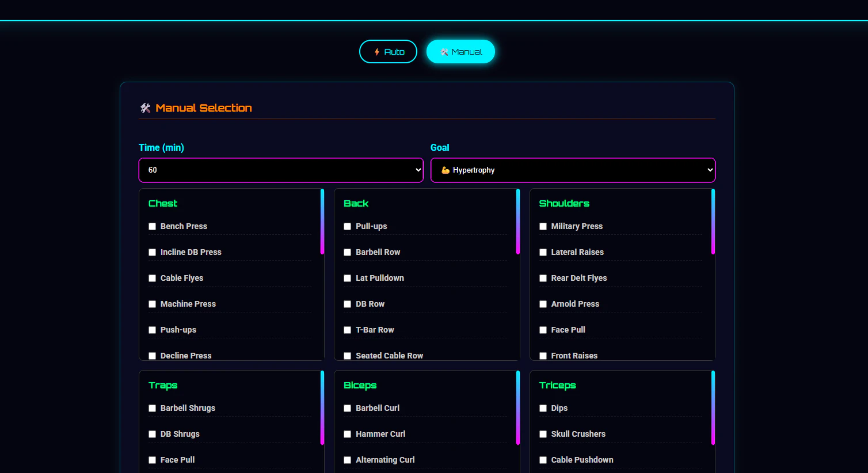
Task: Click the Biceps panel scrollbar thumb
Action: (x=518, y=408)
